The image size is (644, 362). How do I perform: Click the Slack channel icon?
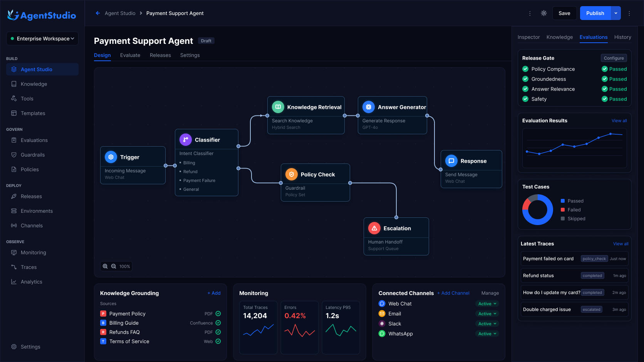[382, 324]
